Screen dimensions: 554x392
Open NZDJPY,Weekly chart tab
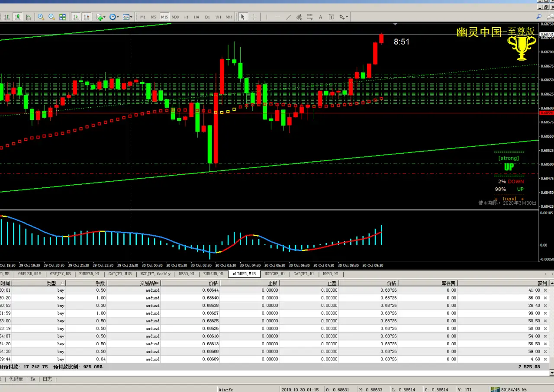[155, 274]
